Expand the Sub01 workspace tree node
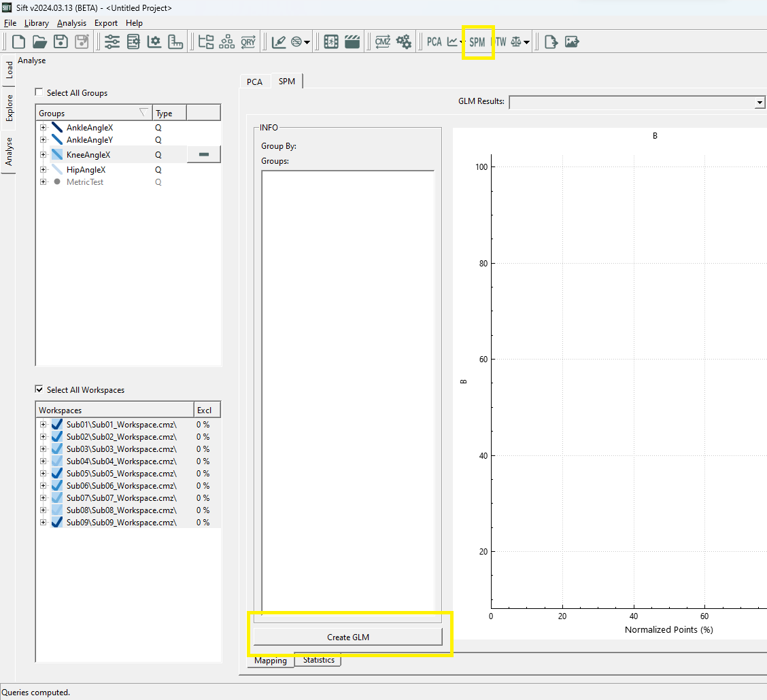 44,424
